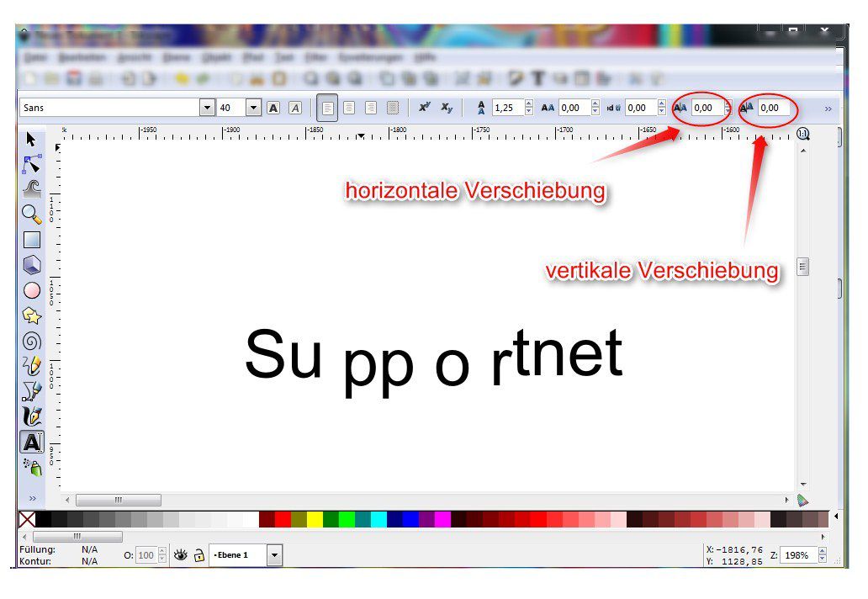This screenshot has width=868, height=599.
Task: Select the Calligraphy pen tool
Action: tap(32, 416)
